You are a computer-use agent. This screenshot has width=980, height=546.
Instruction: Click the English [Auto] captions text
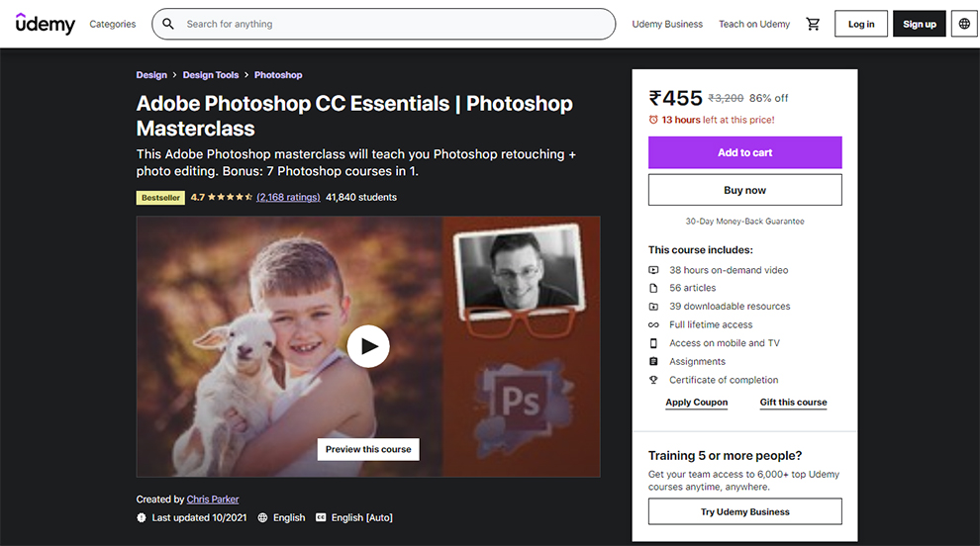362,517
